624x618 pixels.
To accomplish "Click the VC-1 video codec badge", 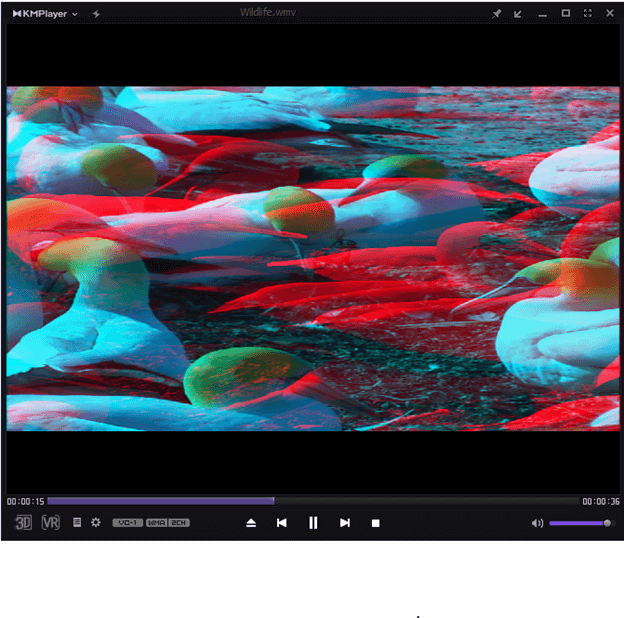I will point(127,522).
